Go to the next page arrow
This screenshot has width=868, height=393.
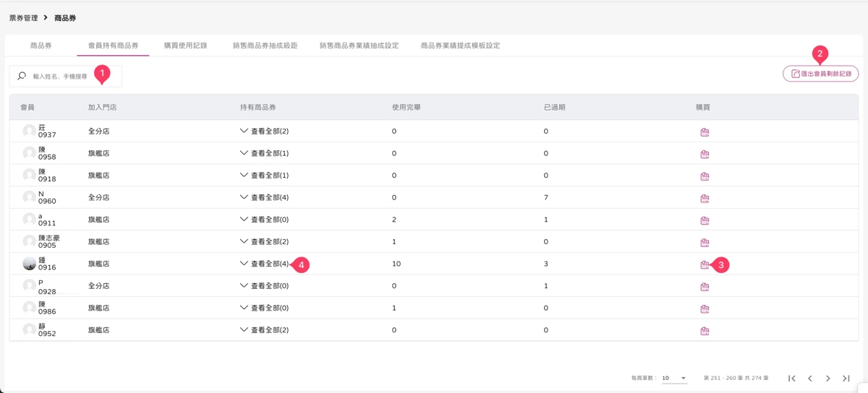tap(827, 379)
